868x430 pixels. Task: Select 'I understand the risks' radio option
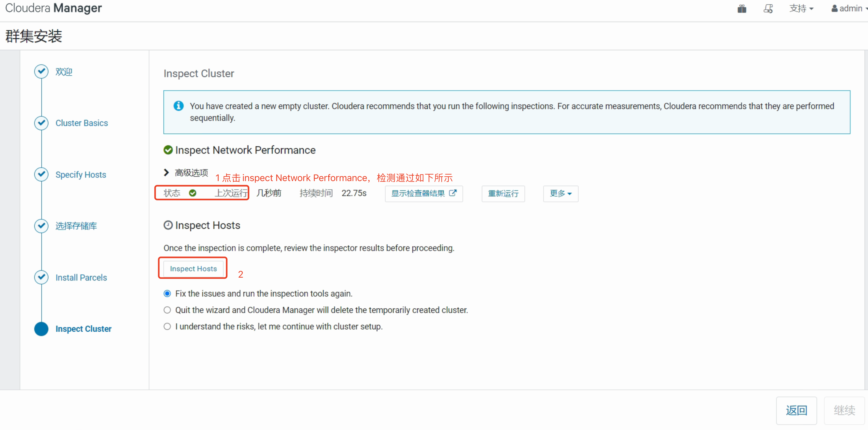167,326
